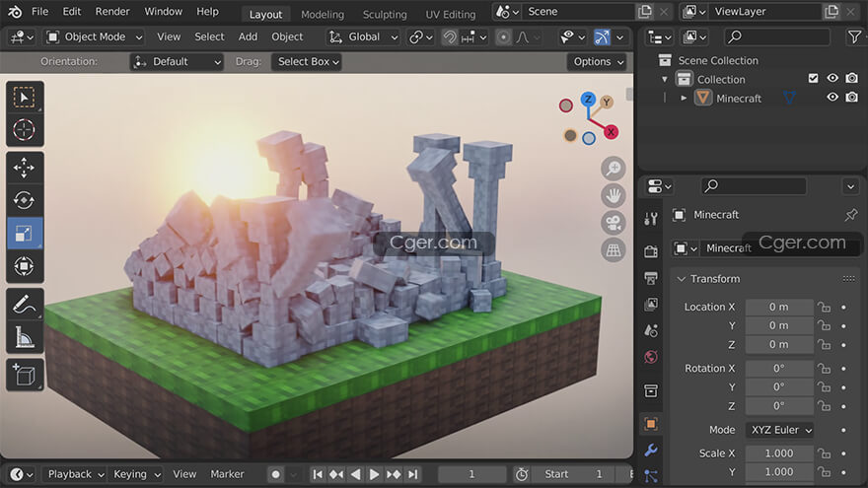Open the Orientation Default dropdown
868x488 pixels.
point(178,62)
